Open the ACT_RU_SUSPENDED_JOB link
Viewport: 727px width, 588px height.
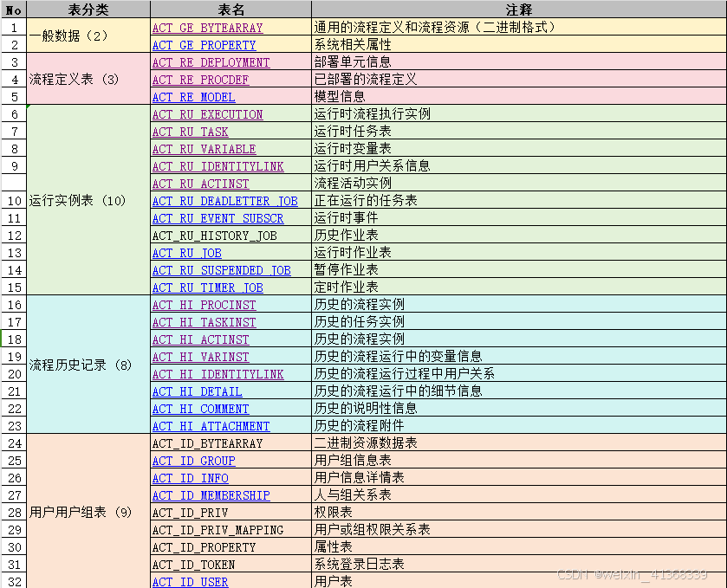pos(222,270)
